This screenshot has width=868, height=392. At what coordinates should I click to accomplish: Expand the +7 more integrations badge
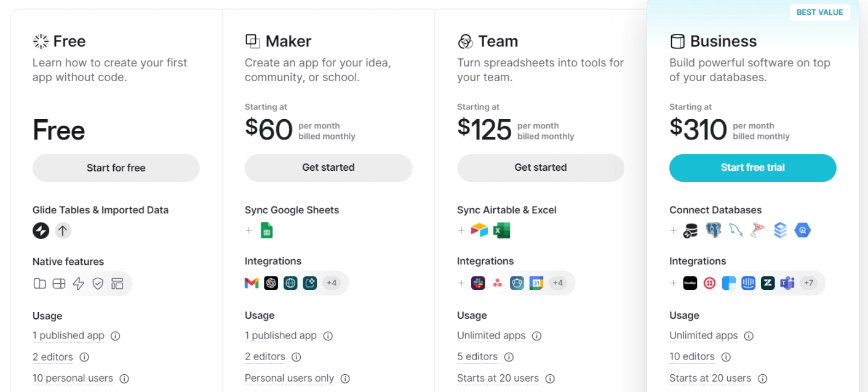pos(808,283)
